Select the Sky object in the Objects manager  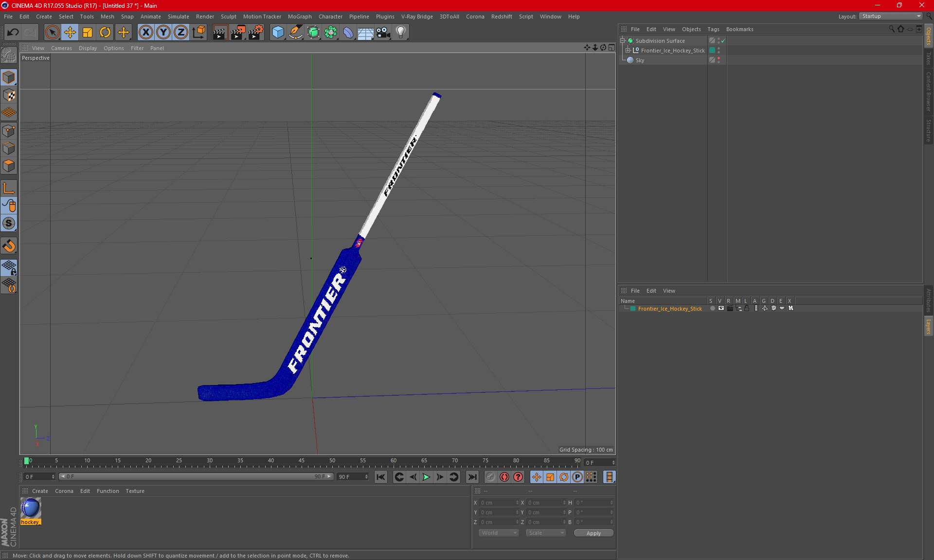640,60
